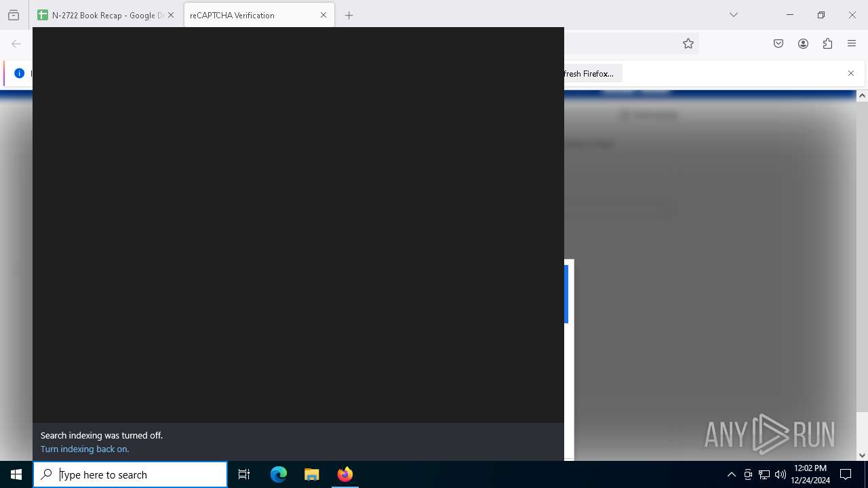List all tabs dropdown arrow

(734, 15)
